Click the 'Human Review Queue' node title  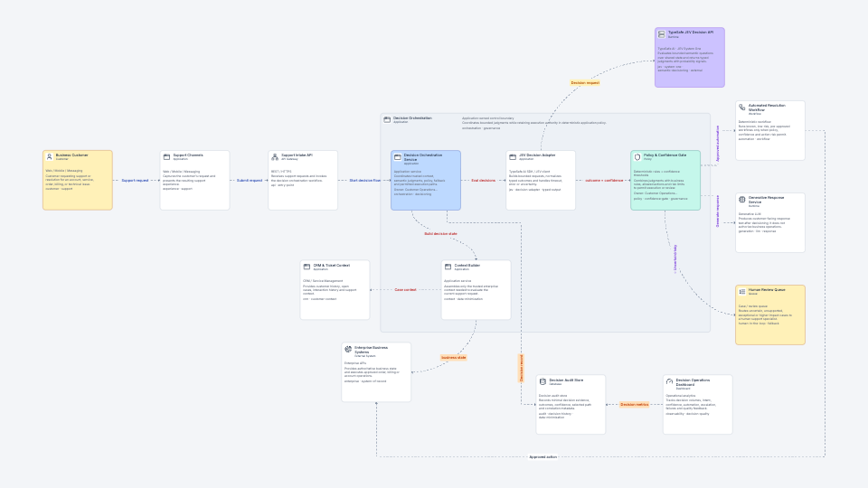[767, 290]
